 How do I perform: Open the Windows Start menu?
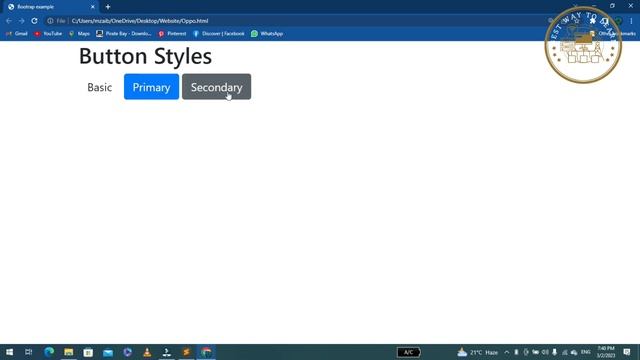tap(9, 352)
